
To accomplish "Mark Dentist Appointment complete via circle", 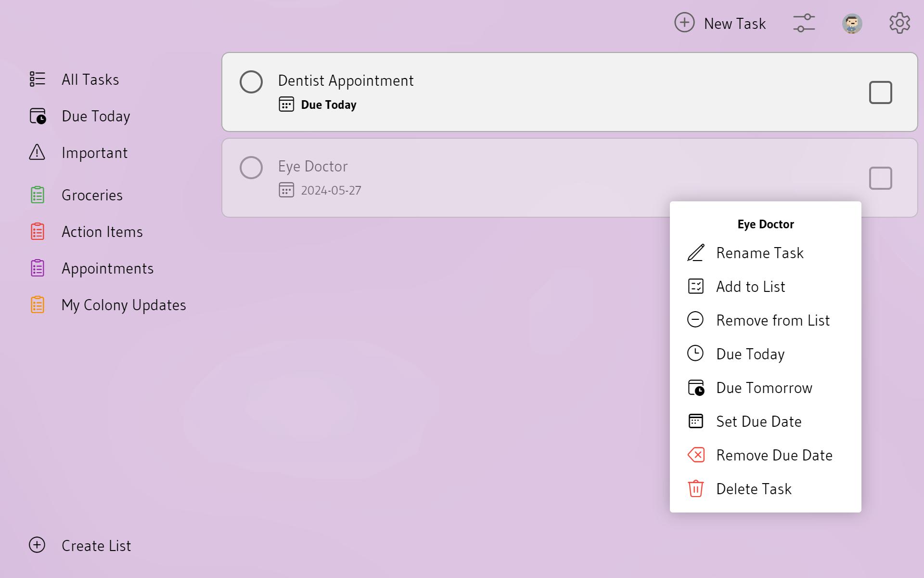I will point(251,81).
